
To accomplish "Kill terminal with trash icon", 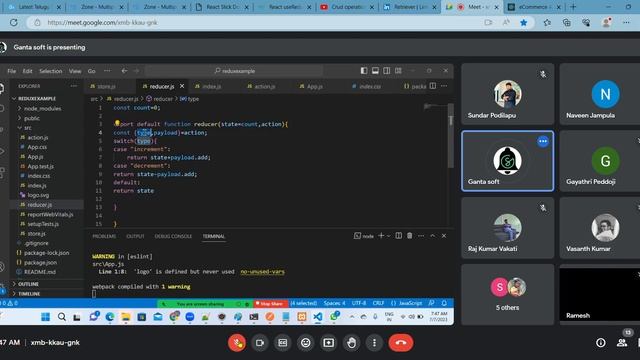I will tap(409, 236).
